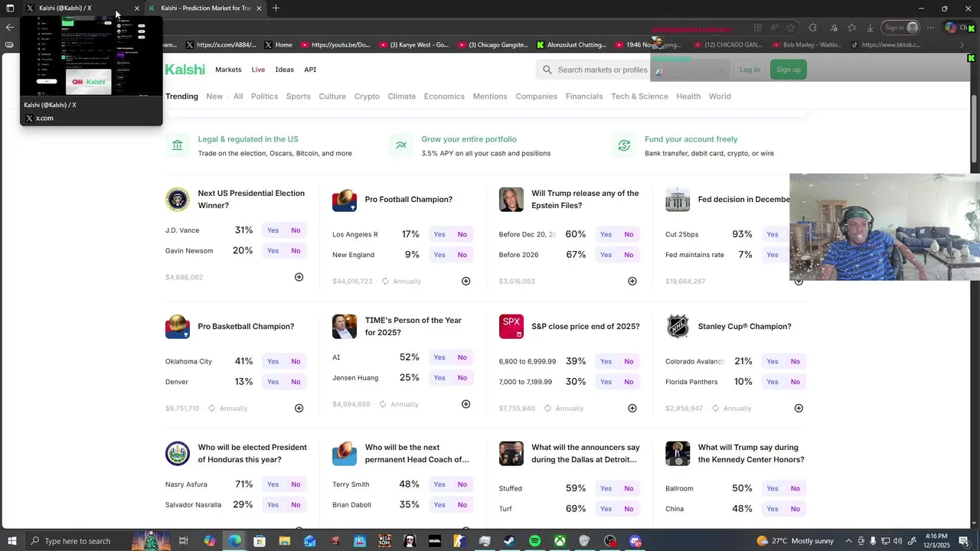This screenshot has width=980, height=551.
Task: Switch to the Crypto category tab
Action: (x=367, y=96)
